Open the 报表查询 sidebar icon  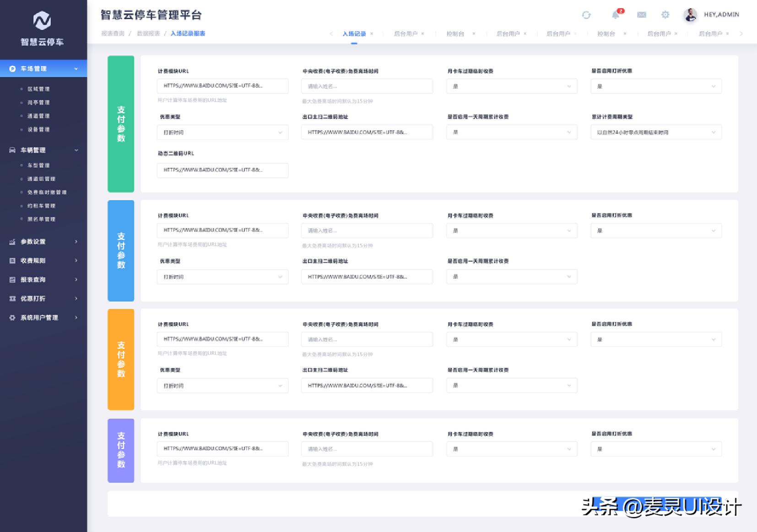[12, 279]
